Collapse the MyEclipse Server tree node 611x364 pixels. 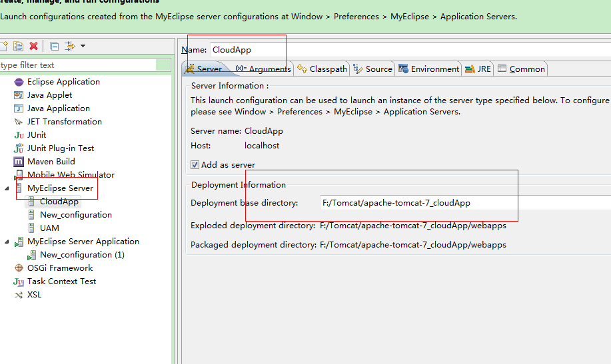[x=7, y=188]
